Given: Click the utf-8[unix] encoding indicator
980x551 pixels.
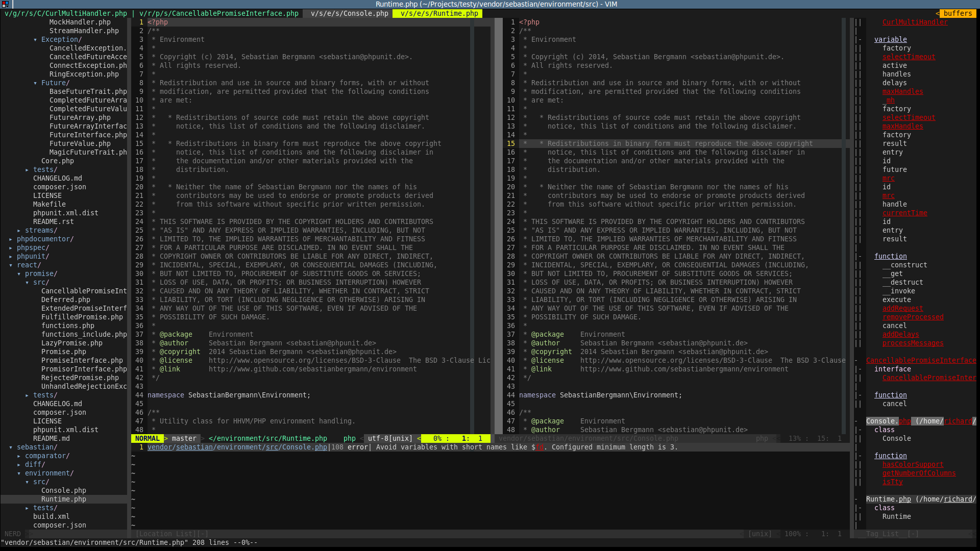Looking at the screenshot, I should click(x=389, y=438).
